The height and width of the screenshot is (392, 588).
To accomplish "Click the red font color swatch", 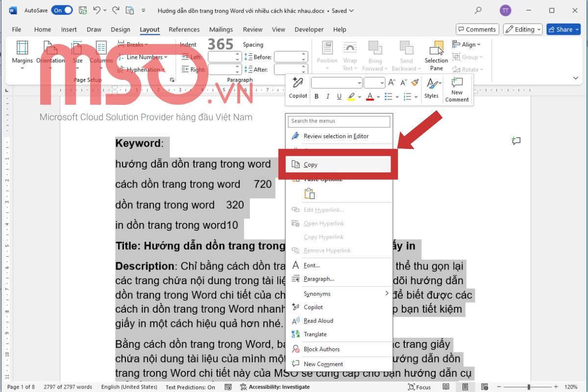I will pyautogui.click(x=370, y=97).
